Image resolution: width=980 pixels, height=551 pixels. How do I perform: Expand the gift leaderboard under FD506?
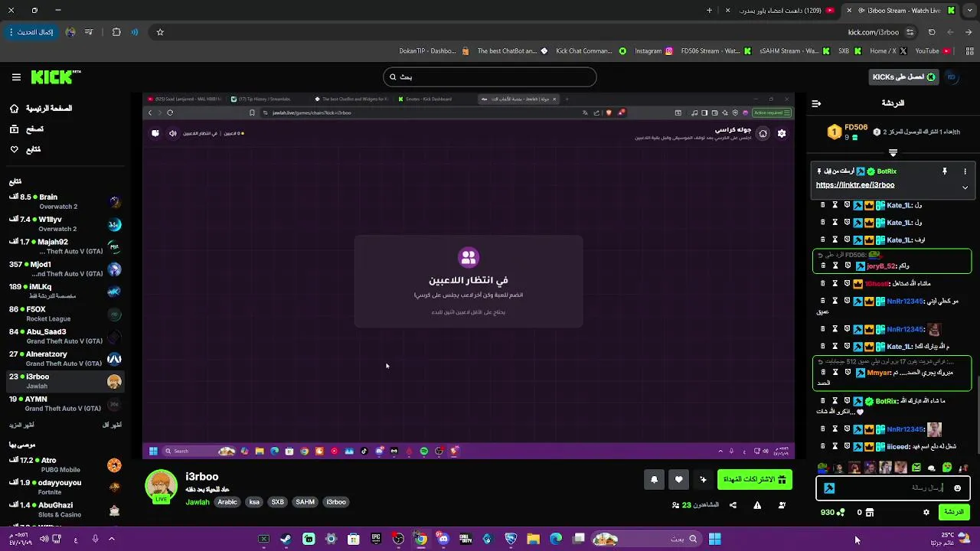[893, 153]
